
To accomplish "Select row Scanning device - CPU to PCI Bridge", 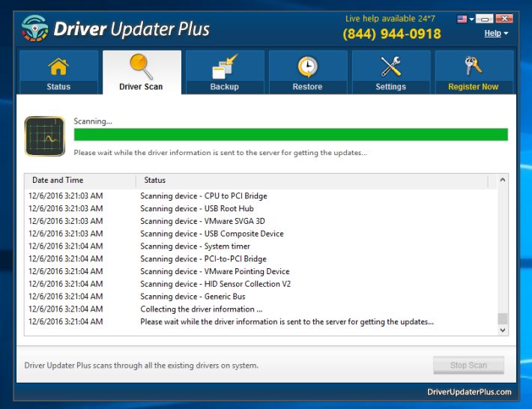I will click(261, 196).
